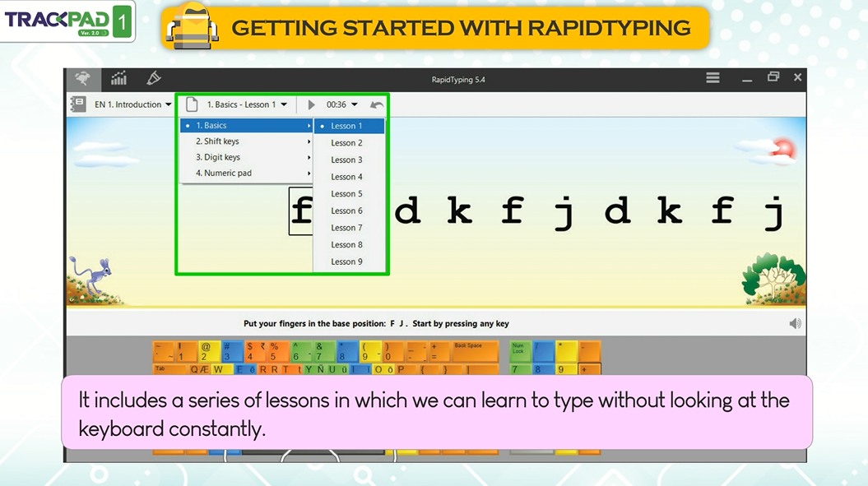Image resolution: width=868 pixels, height=486 pixels.
Task: Choose Lesson 4 from submenu
Action: (350, 177)
